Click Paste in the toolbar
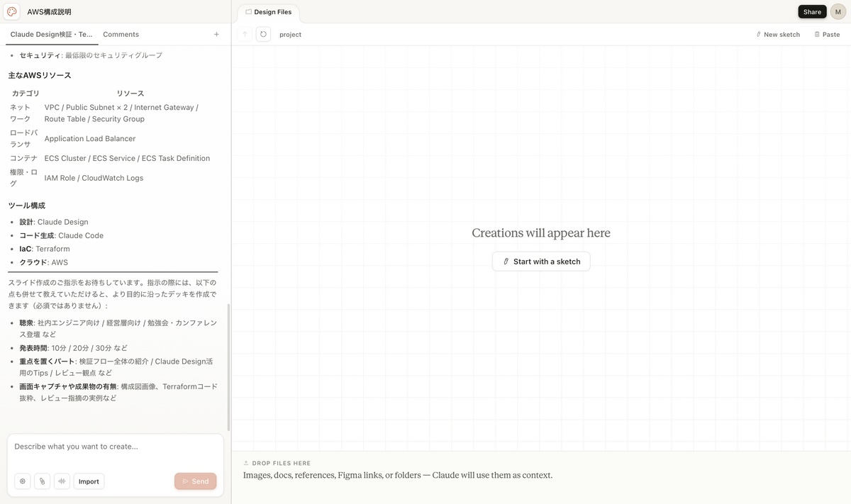This screenshot has width=851, height=504. click(827, 34)
